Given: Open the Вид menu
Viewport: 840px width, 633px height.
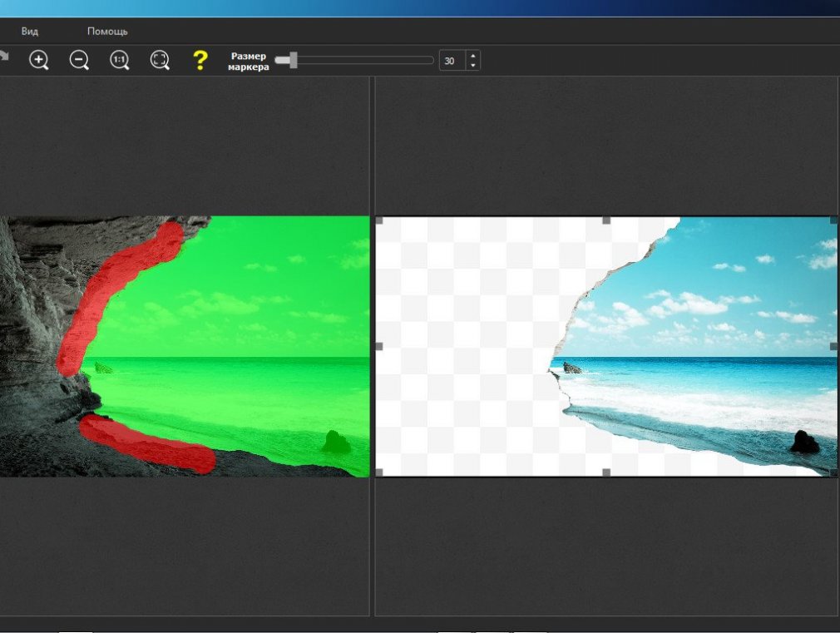Looking at the screenshot, I should (29, 31).
